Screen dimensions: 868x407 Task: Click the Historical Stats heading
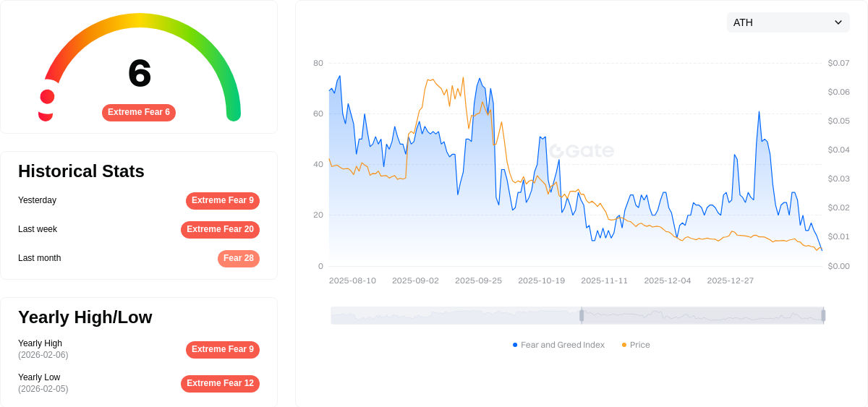coord(81,171)
